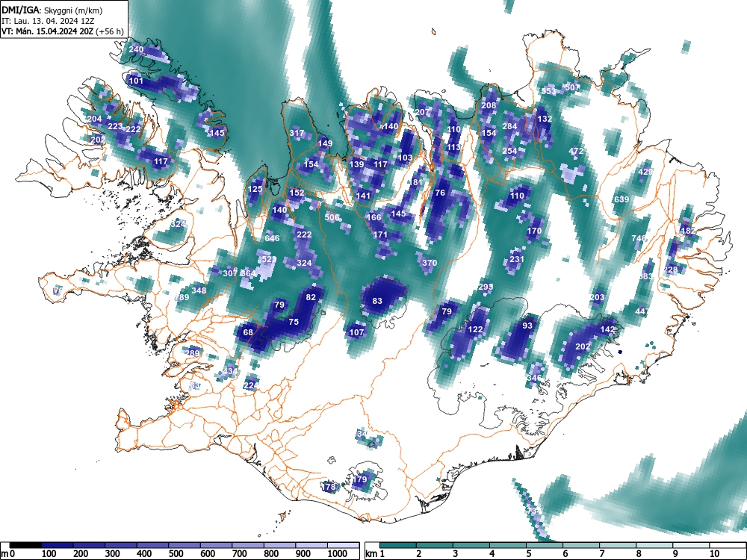The width and height of the screenshot is (747, 560).
Task: Click the visibility value 307 on the map
Action: [230, 273]
